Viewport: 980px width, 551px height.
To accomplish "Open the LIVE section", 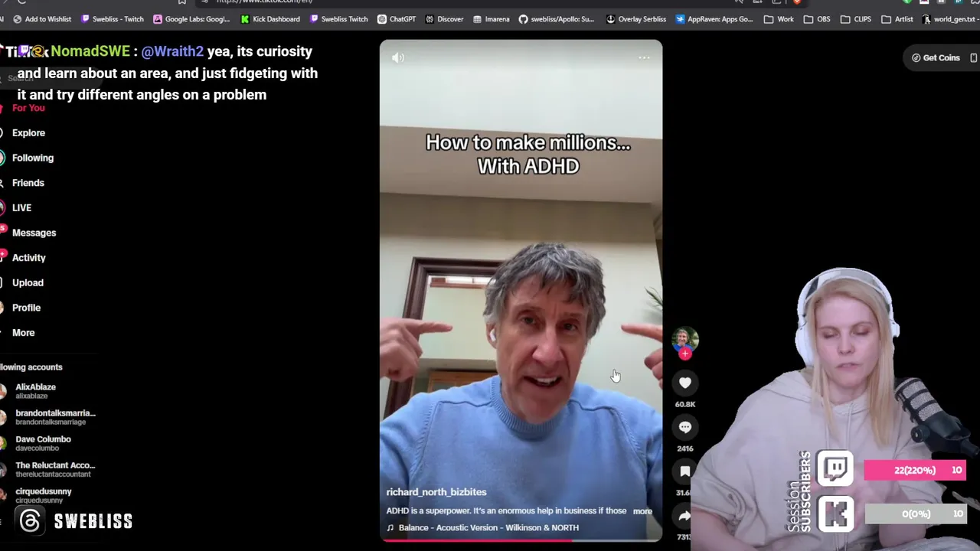I will coord(21,208).
